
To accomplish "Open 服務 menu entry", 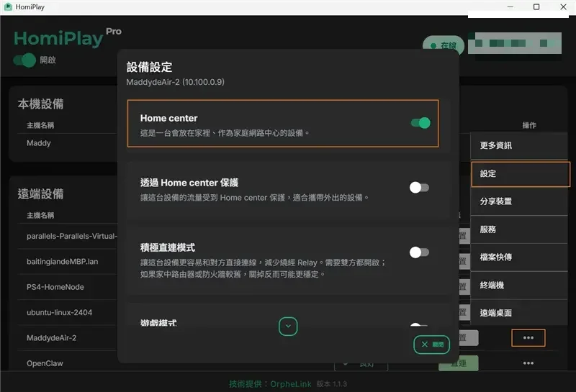I will coord(519,229).
